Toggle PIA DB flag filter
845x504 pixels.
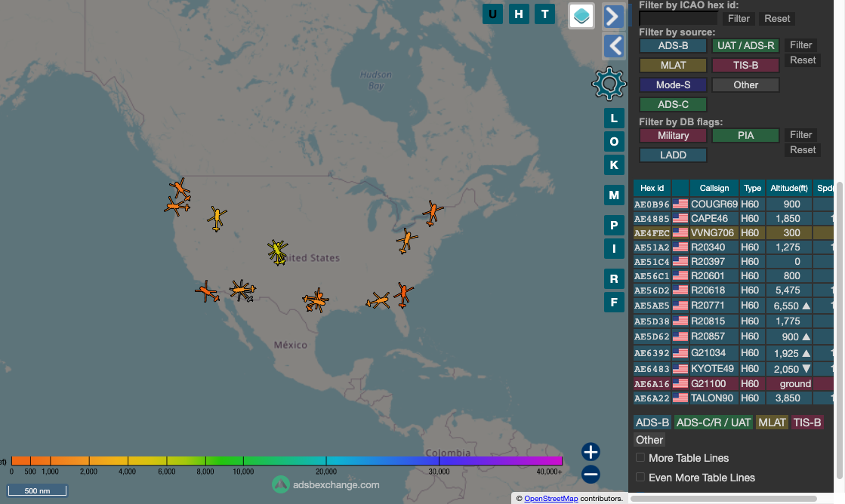[x=745, y=136]
